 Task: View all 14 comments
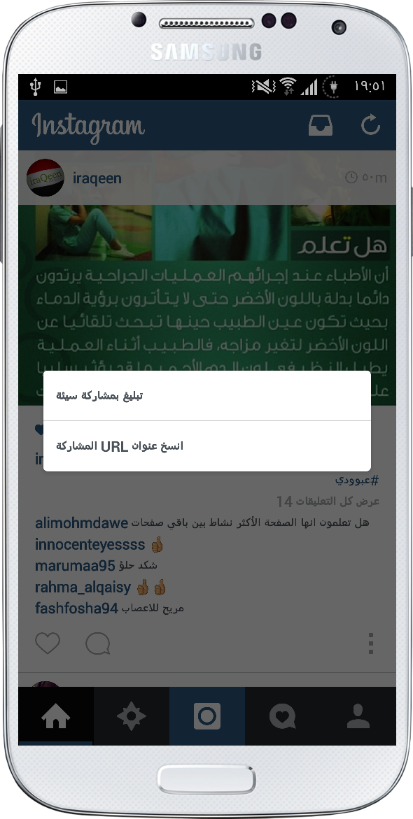click(328, 501)
